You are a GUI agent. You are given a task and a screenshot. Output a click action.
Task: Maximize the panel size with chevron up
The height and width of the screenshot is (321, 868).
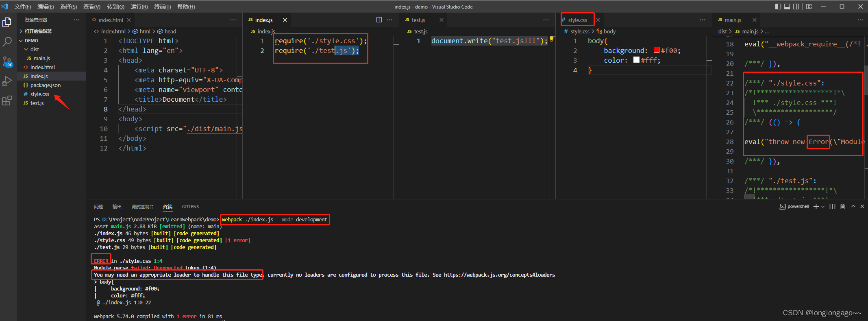(853, 207)
